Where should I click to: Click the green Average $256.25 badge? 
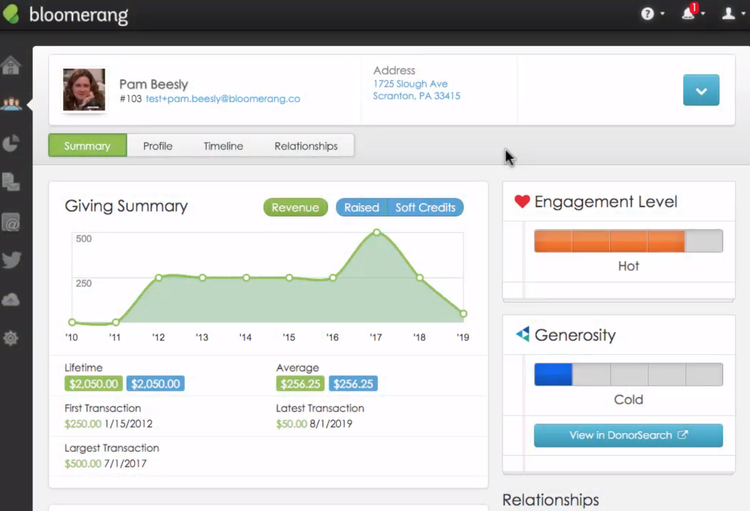tap(300, 384)
